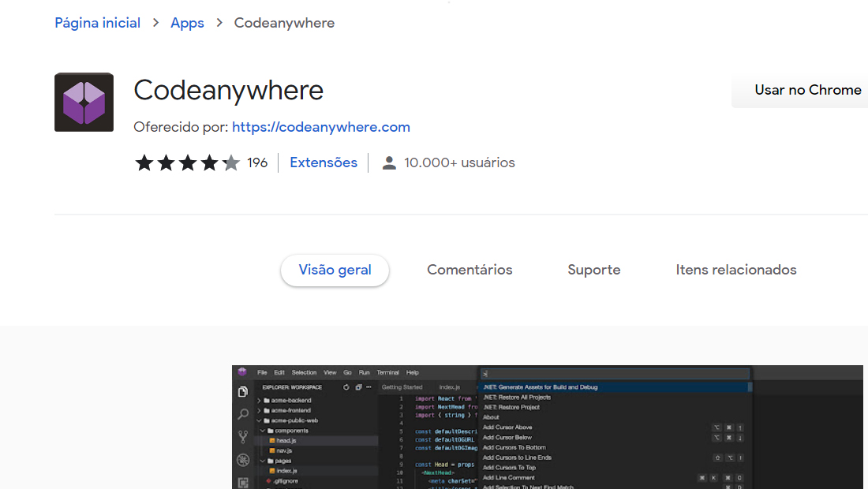The height and width of the screenshot is (489, 868).
Task: Click the explorer refresh icon
Action: (x=346, y=387)
